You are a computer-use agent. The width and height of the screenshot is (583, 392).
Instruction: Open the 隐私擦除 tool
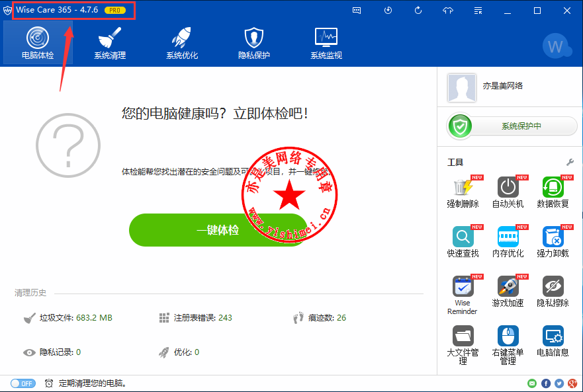click(553, 292)
